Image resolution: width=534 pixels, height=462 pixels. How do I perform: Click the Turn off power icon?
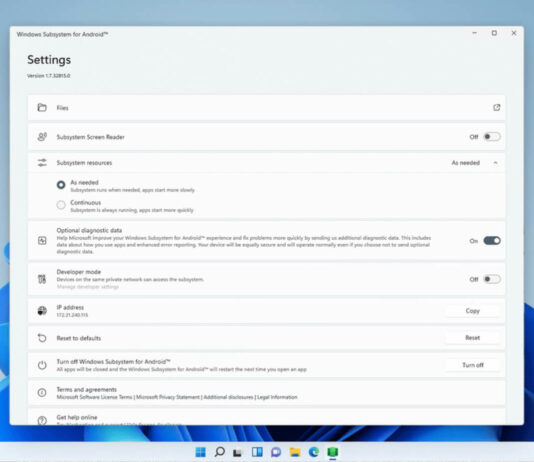pos(42,365)
